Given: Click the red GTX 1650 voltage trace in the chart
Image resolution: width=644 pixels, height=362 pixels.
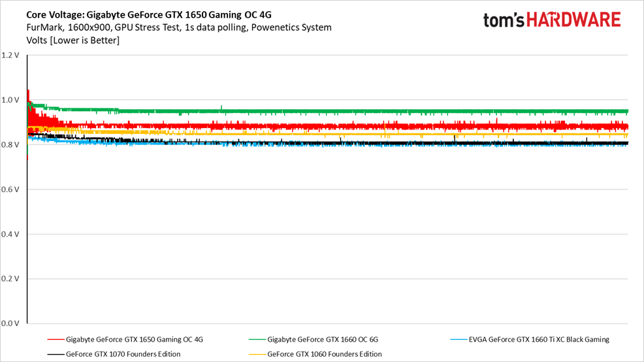Looking at the screenshot, I should click(x=329, y=126).
